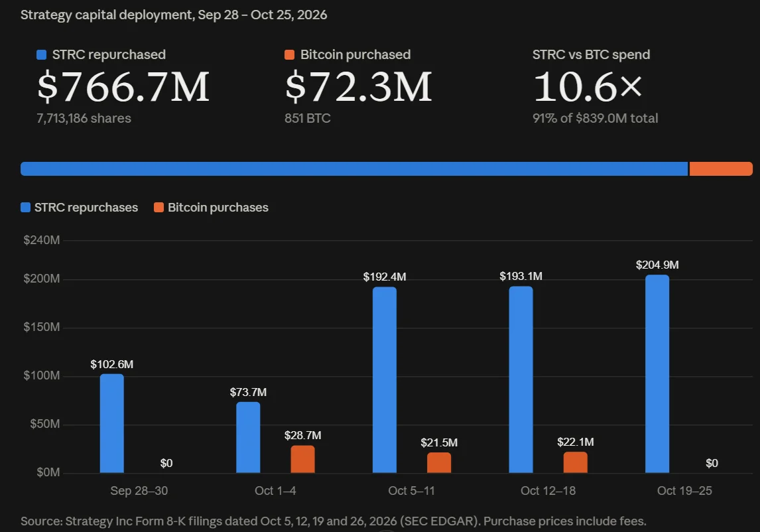760x532 pixels.
Task: Select the blue segment of the stacked bar
Action: tap(354, 168)
